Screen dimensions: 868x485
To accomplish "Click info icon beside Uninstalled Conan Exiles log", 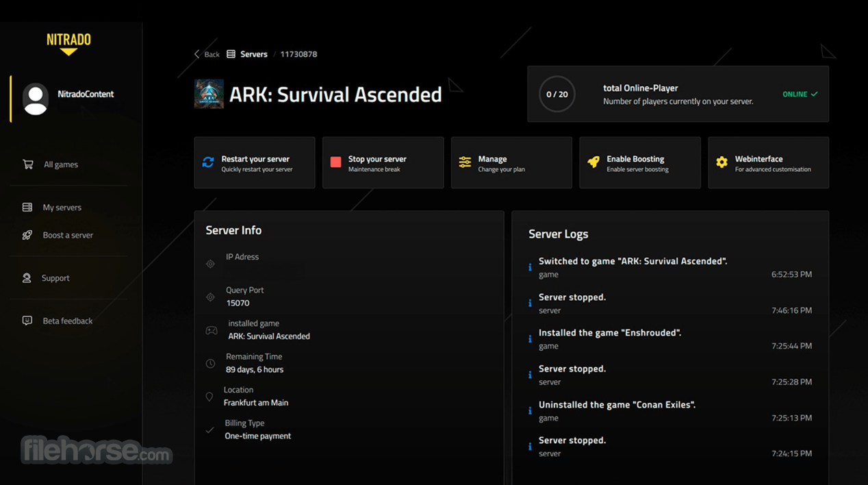I will tap(530, 411).
